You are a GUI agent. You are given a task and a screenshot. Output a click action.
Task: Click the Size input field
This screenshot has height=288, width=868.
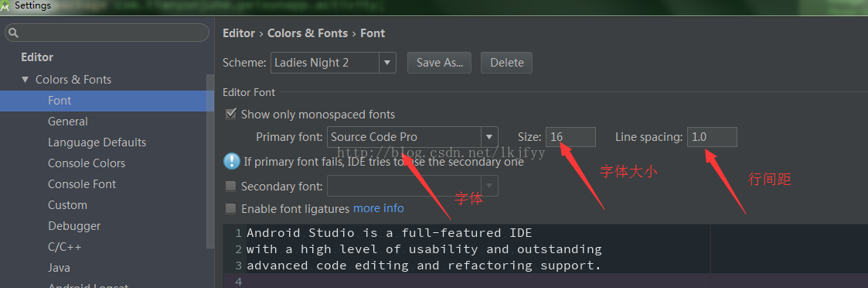click(x=570, y=137)
